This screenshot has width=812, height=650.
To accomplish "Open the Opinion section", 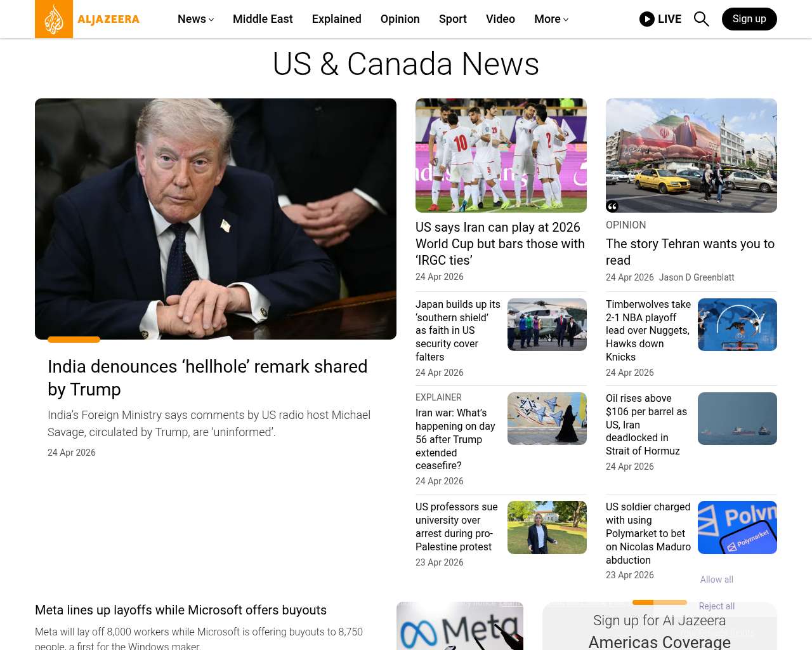I will [400, 19].
